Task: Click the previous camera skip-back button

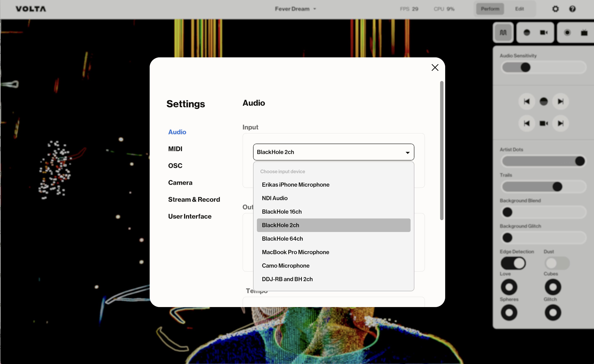Action: point(527,123)
